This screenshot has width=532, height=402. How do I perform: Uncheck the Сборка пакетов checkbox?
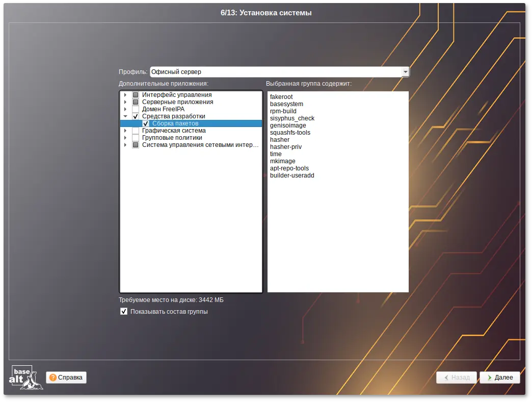pos(146,123)
